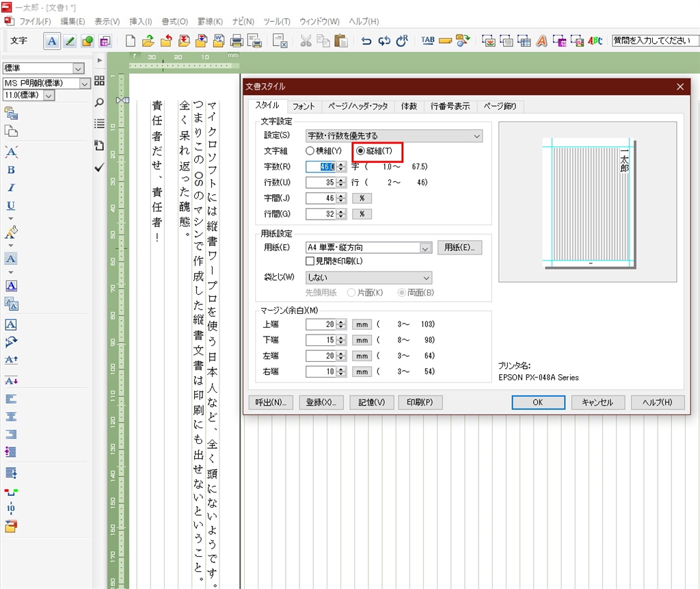The width and height of the screenshot is (700, 589).
Task: Enable the 見開き印刷(L) checkbox
Action: tap(310, 261)
